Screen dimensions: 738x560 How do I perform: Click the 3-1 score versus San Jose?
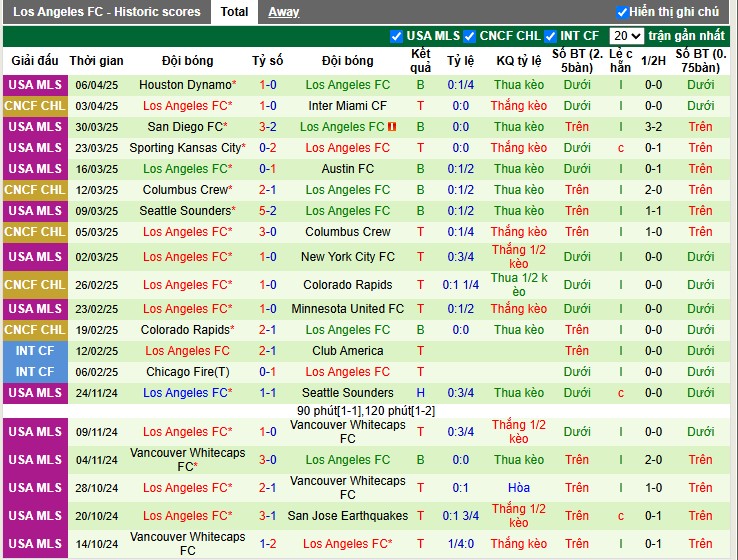pos(267,516)
